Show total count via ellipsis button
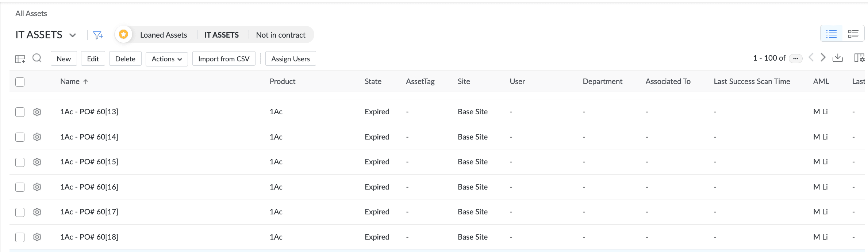Viewport: 868px width, 252px height. 795,58
